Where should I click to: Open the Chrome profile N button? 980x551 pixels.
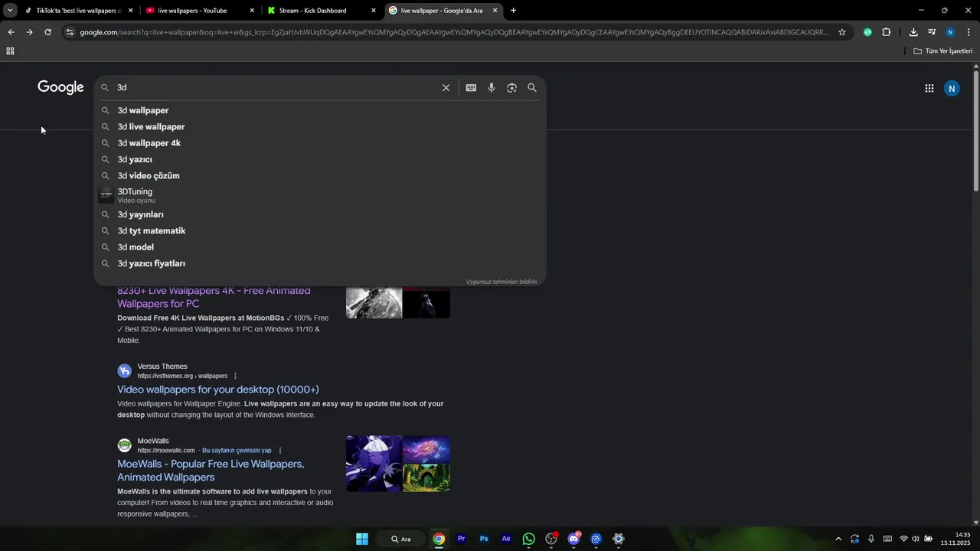pyautogui.click(x=950, y=32)
